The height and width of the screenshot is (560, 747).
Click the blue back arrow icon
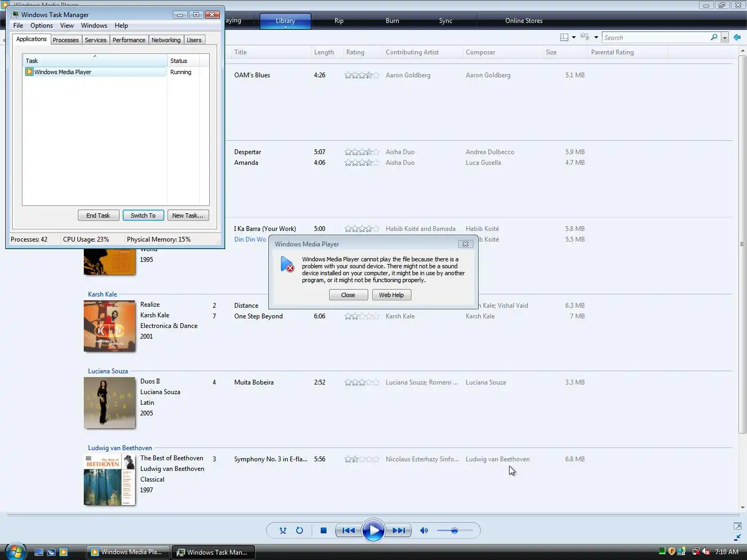737,37
